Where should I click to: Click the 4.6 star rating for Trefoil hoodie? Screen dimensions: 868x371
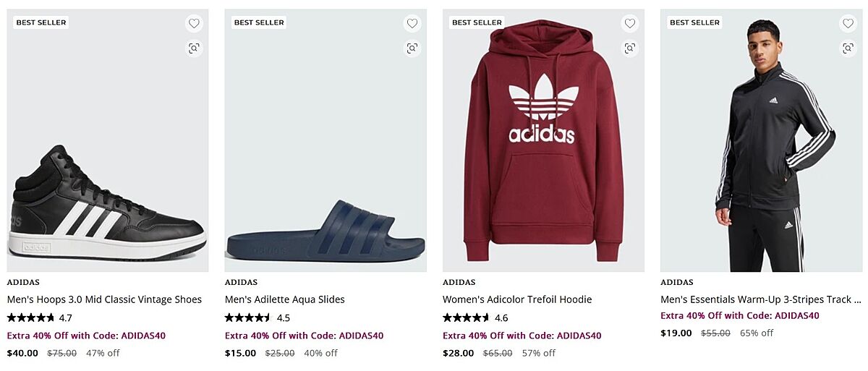coord(475,317)
